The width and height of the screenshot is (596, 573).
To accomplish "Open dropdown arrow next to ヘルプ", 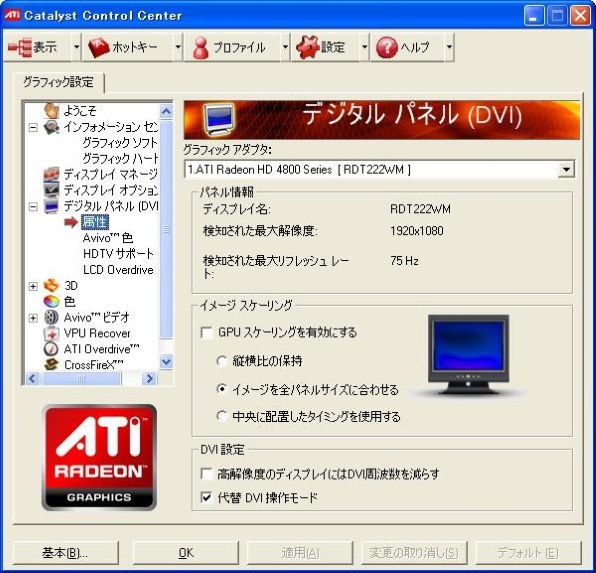I will pyautogui.click(x=449, y=48).
